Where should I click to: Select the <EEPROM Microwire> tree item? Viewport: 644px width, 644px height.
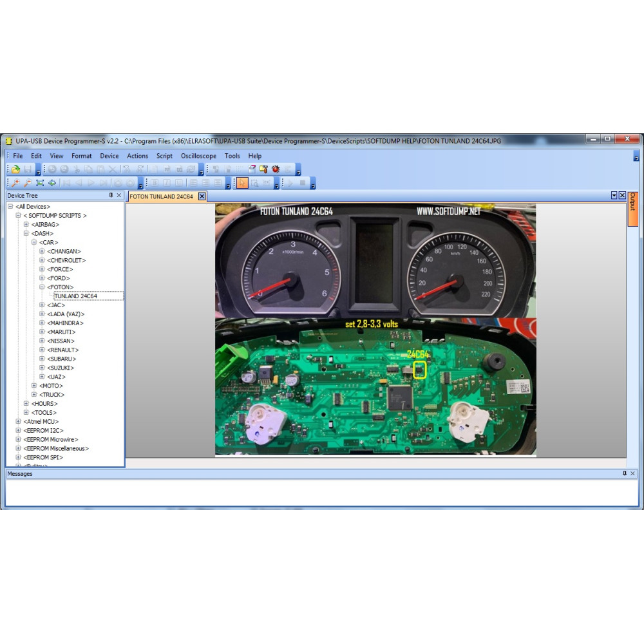[50, 439]
